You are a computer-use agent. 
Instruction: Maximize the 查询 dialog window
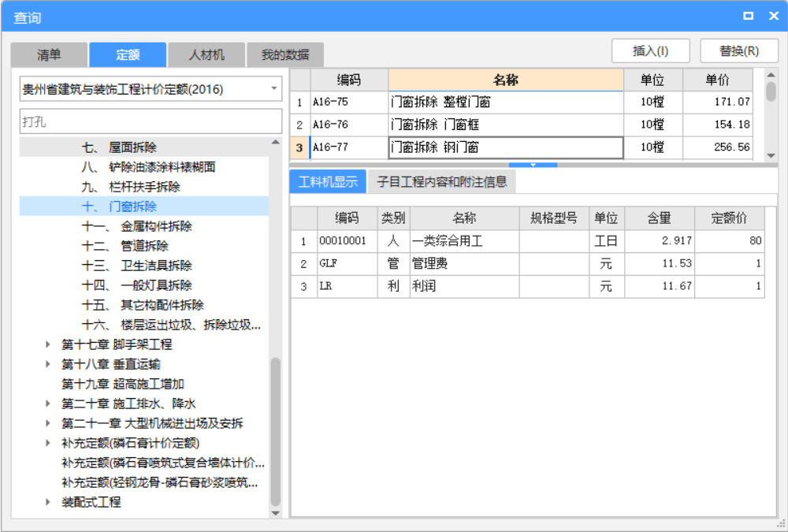(749, 16)
